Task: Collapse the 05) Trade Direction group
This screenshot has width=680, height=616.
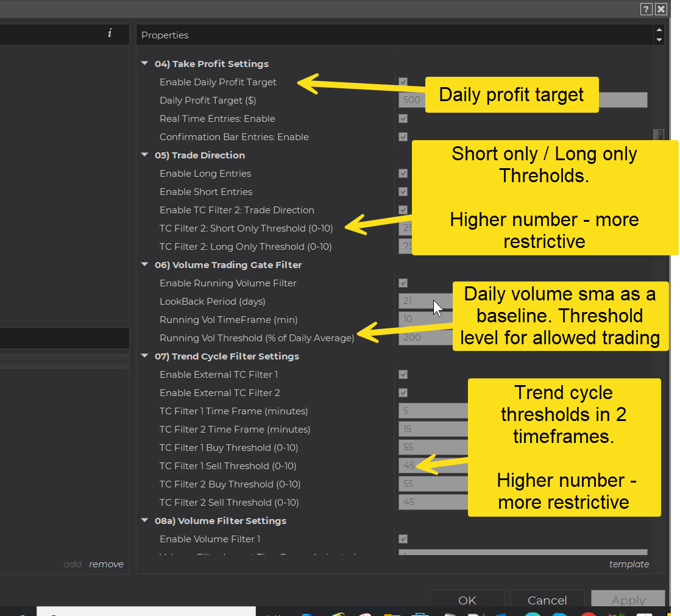Action: 145,155
